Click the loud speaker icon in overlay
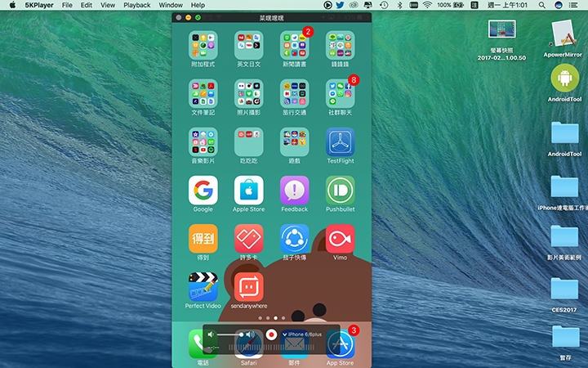 [250, 334]
